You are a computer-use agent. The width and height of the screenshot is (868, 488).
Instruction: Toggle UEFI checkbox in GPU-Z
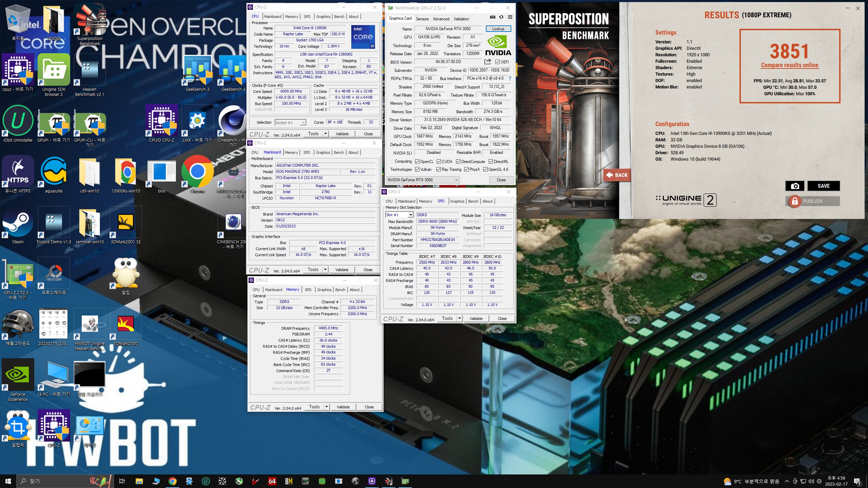tap(497, 62)
